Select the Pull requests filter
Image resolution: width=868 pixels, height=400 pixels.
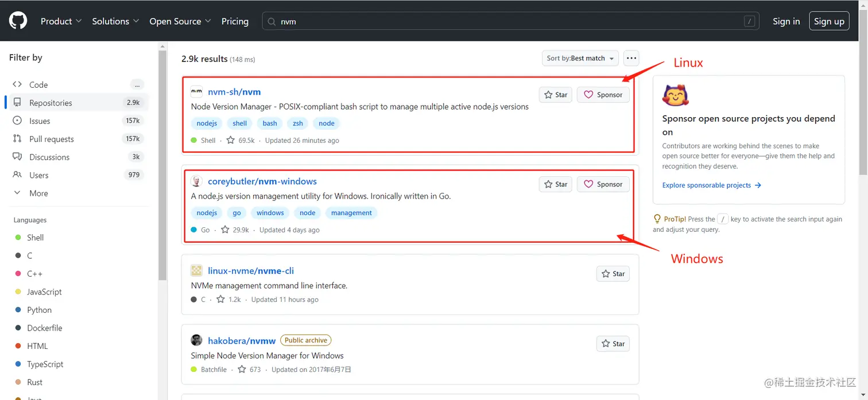click(x=77, y=139)
